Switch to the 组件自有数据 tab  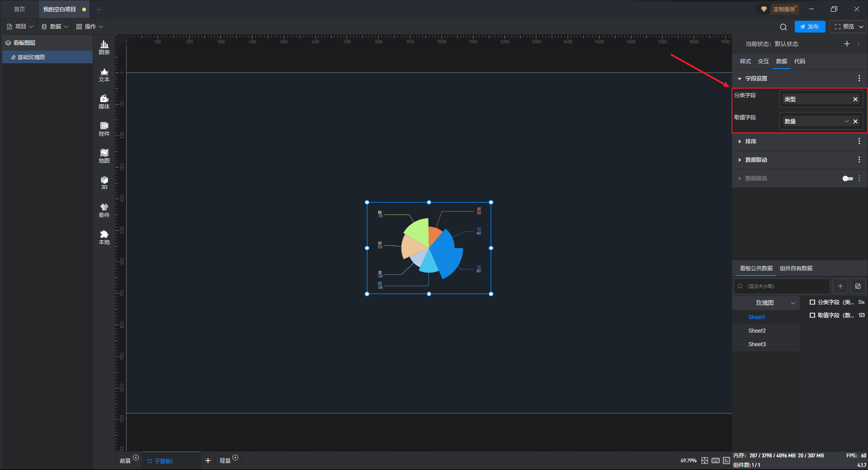796,268
